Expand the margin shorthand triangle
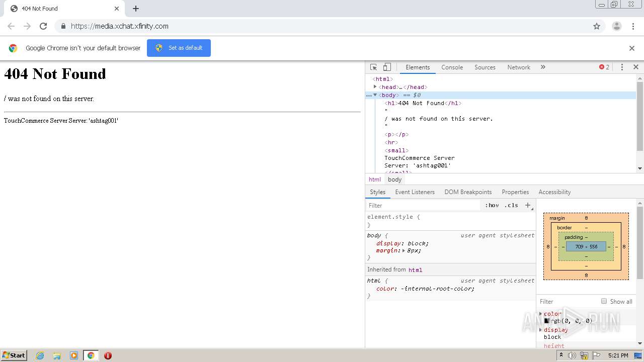Image resolution: width=644 pixels, height=362 pixels. pyautogui.click(x=404, y=250)
